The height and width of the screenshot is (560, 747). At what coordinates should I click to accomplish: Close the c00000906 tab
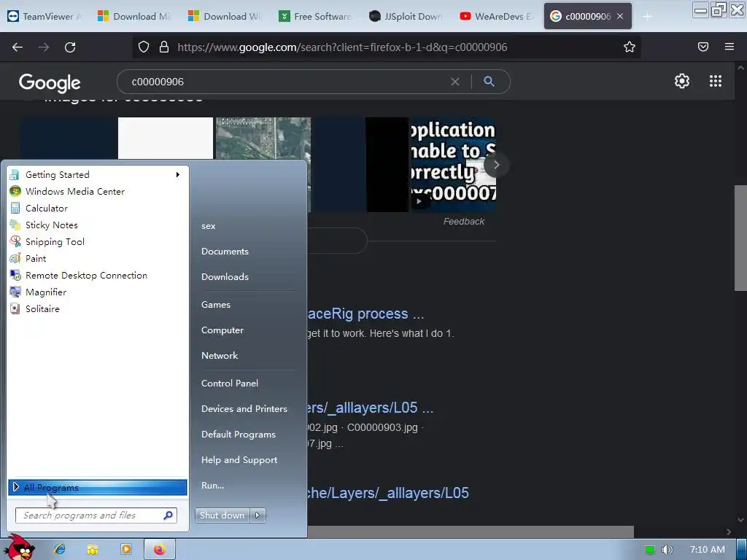coord(620,16)
